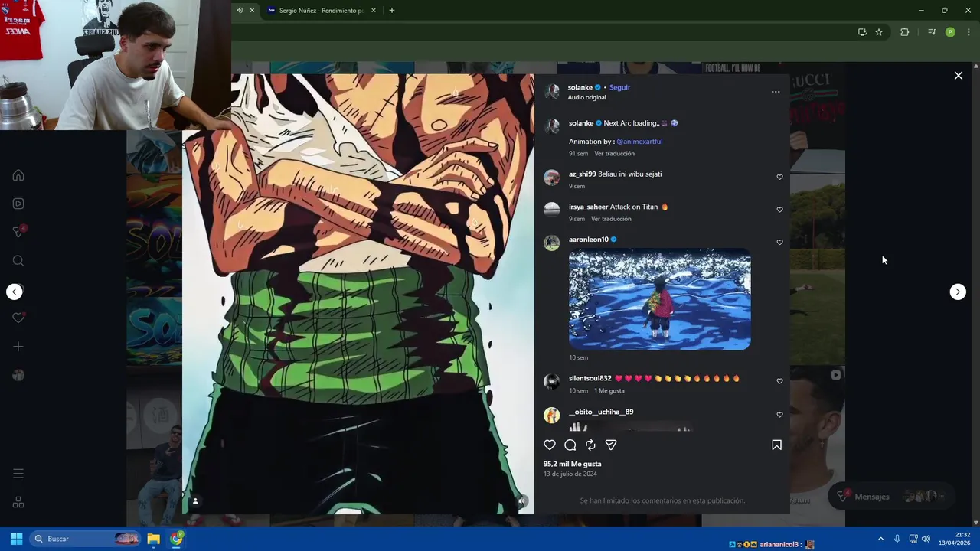Open direct messages icon in the sidebar
The width and height of the screenshot is (980, 551).
pos(18,232)
